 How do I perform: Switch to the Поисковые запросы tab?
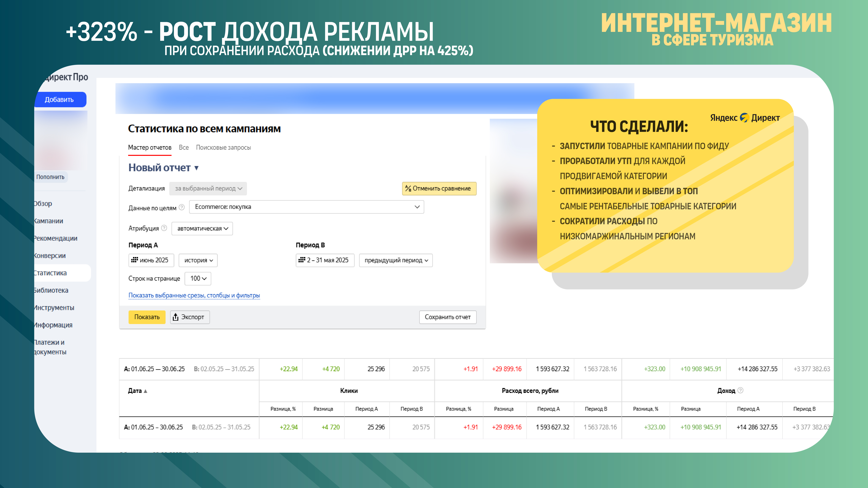click(223, 147)
